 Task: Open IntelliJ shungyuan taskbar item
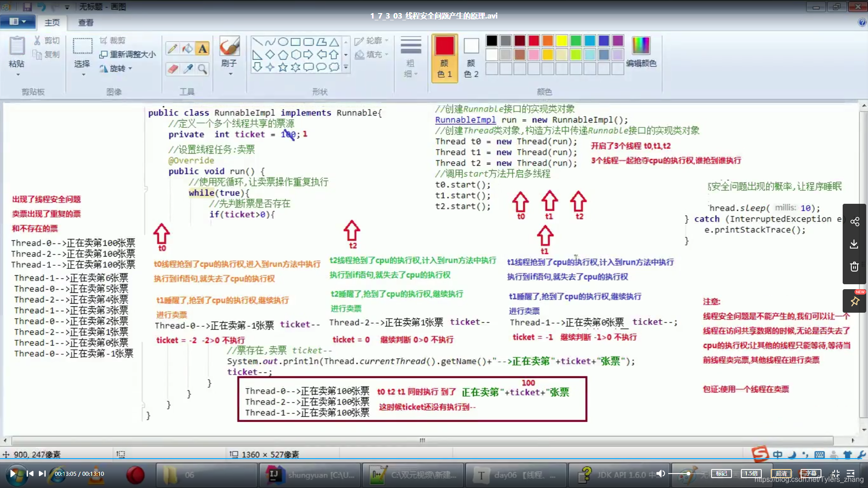[310, 475]
